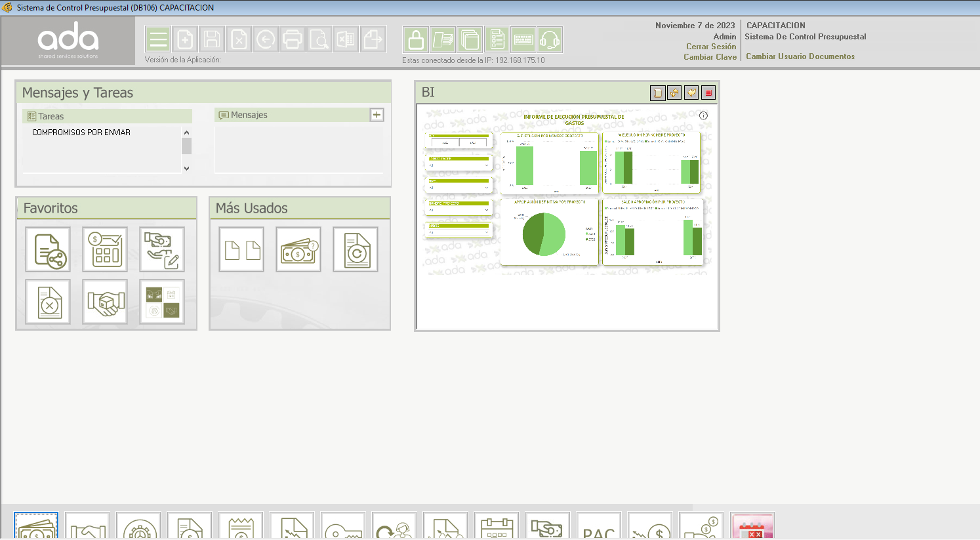Viewport: 980px width, 540px height.
Task: Click the printer icon in toolbar
Action: tap(293, 40)
